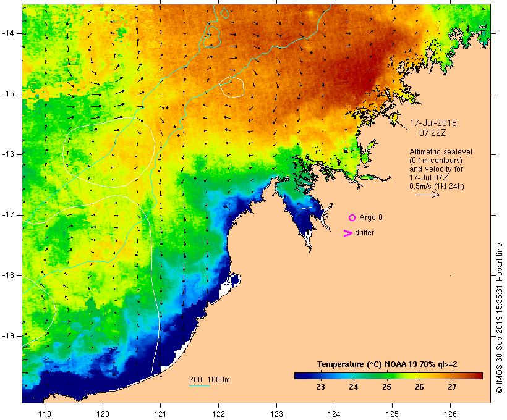Click the temperature colorbar at 23
Image resolution: width=507 pixels, height=420 pixels.
click(x=320, y=376)
